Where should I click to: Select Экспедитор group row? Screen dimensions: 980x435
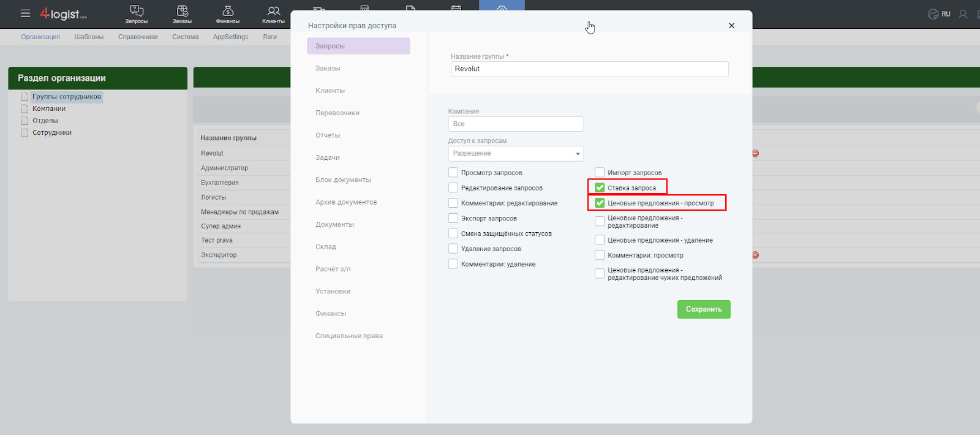(x=219, y=255)
